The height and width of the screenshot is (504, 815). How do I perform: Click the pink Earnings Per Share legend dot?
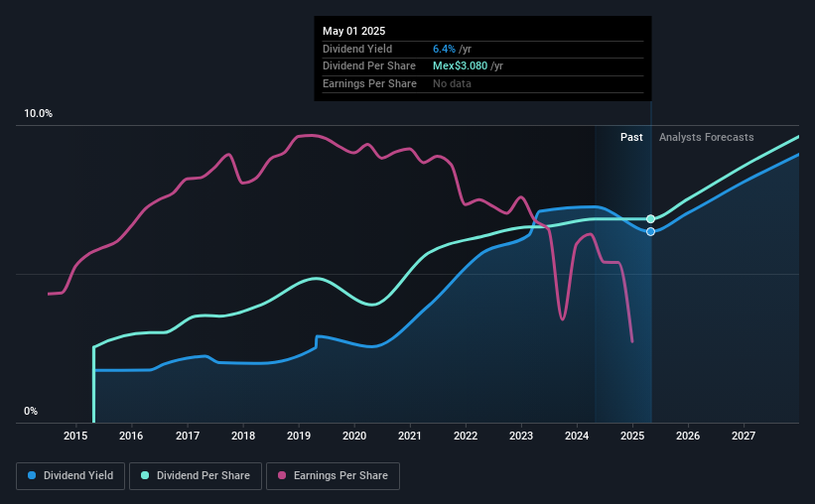[282, 475]
